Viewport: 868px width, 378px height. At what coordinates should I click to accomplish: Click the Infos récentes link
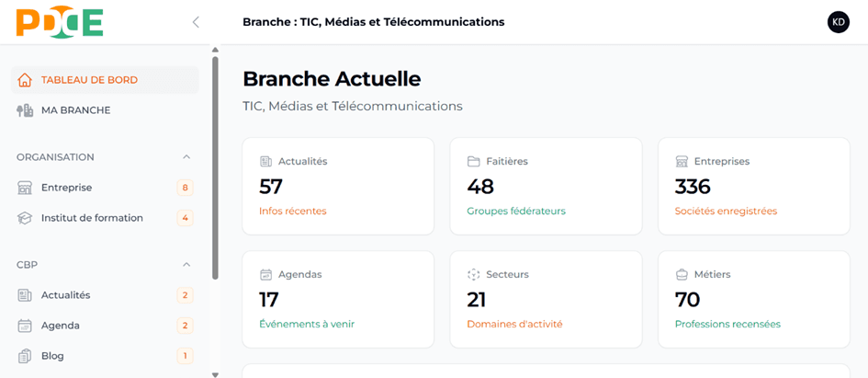coord(293,211)
